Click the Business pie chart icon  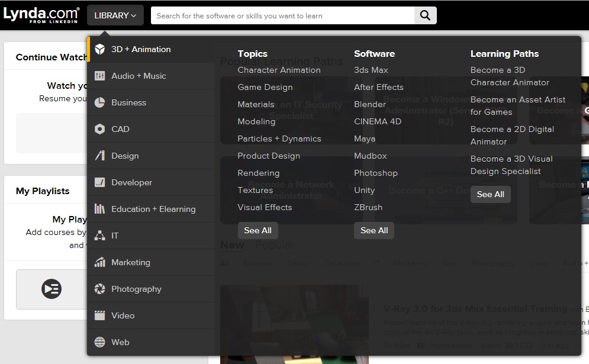tap(100, 102)
